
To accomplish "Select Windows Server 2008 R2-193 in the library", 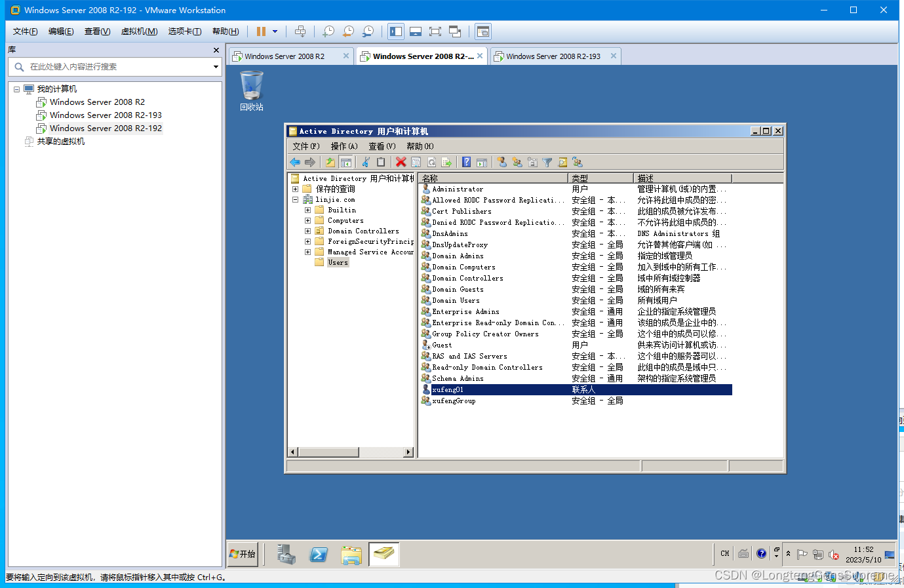I will [x=106, y=115].
